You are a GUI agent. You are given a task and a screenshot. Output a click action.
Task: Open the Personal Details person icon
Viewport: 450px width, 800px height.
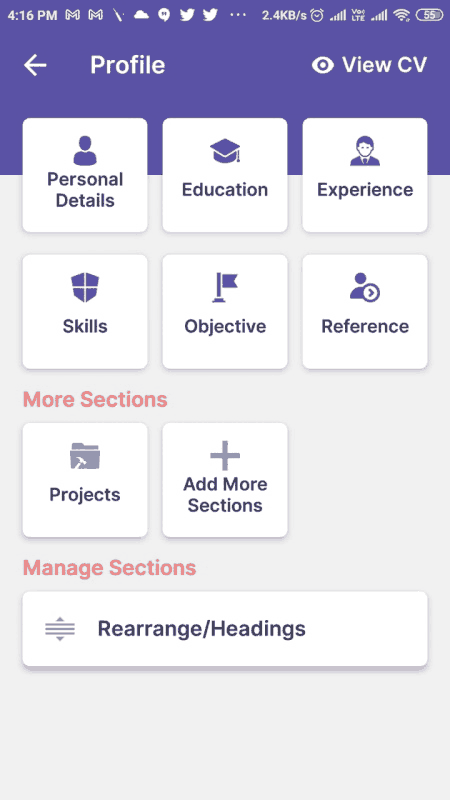pyautogui.click(x=85, y=151)
